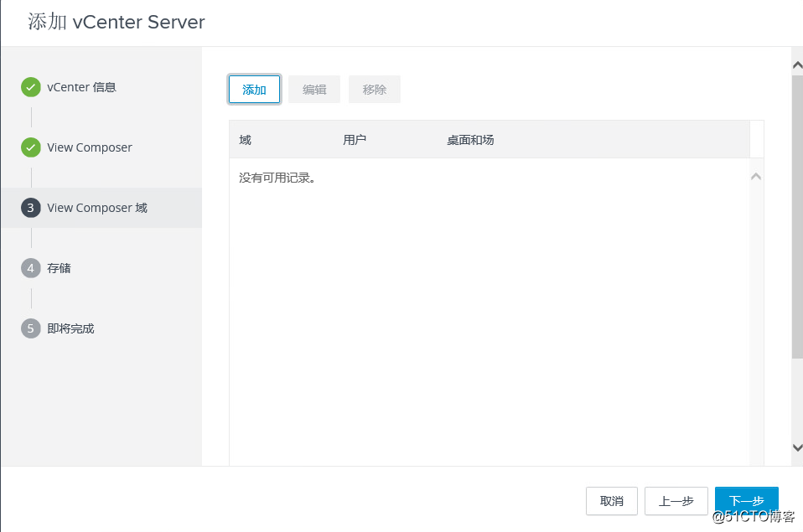The width and height of the screenshot is (803, 532).
Task: Click the disabled 编辑 button
Action: point(314,90)
